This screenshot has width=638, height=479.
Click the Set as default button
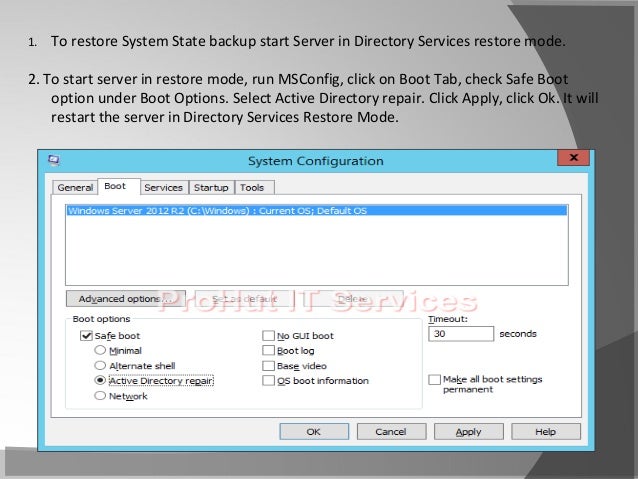click(244, 299)
